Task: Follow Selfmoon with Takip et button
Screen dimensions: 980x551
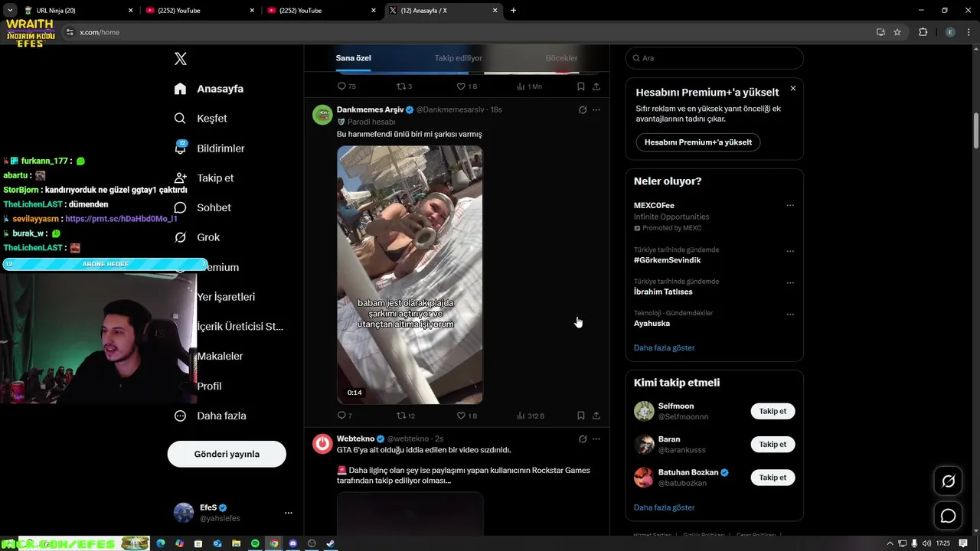Action: coord(773,412)
